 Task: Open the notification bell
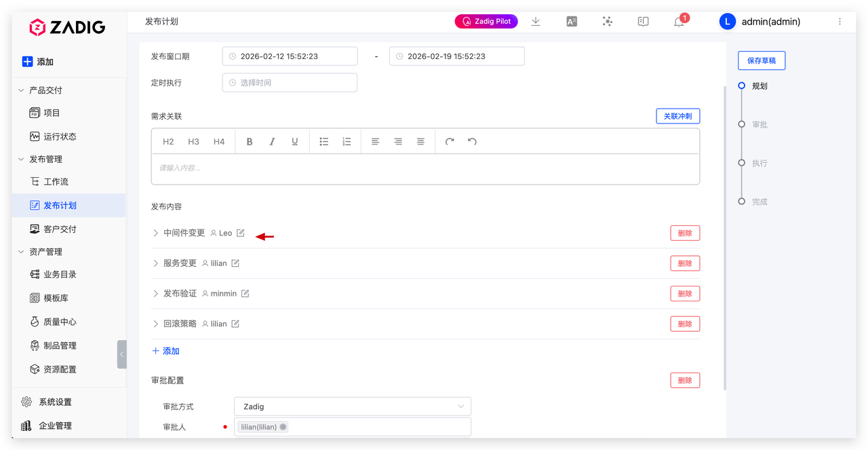tap(679, 22)
